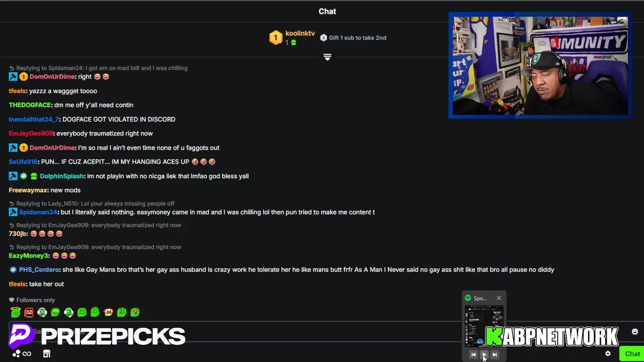Skip to next track in Spotify preview
The image size is (644, 362).
point(495,355)
